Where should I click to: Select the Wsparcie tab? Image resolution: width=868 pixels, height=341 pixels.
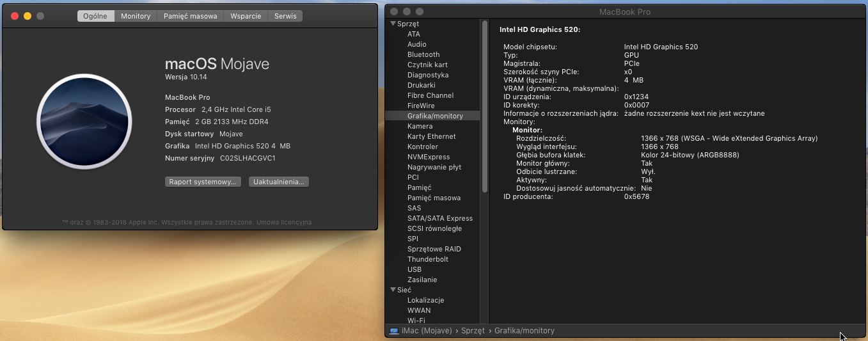coord(246,16)
